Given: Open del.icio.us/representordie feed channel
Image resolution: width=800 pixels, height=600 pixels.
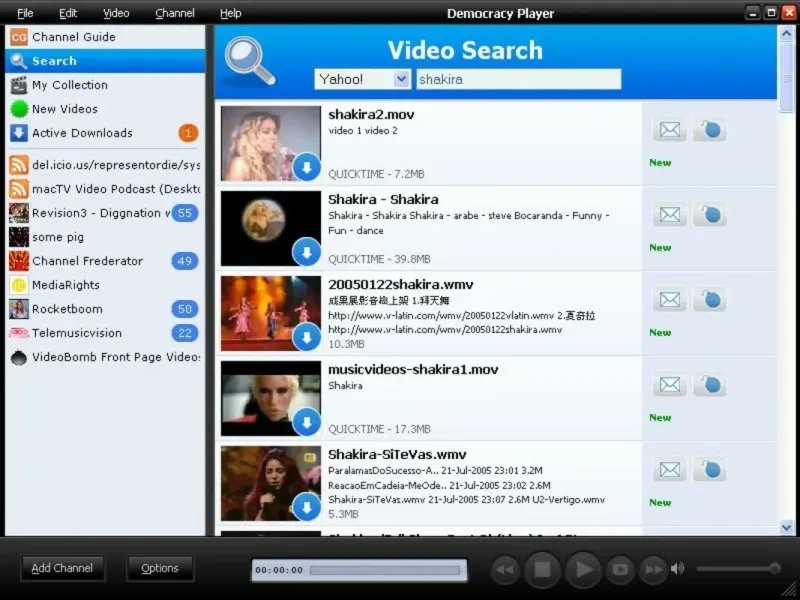Looking at the screenshot, I should 105,165.
